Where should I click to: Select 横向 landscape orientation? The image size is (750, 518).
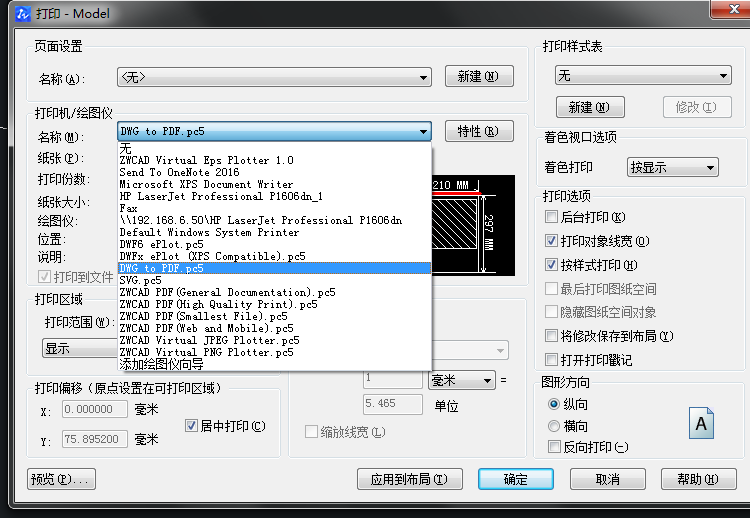(554, 426)
